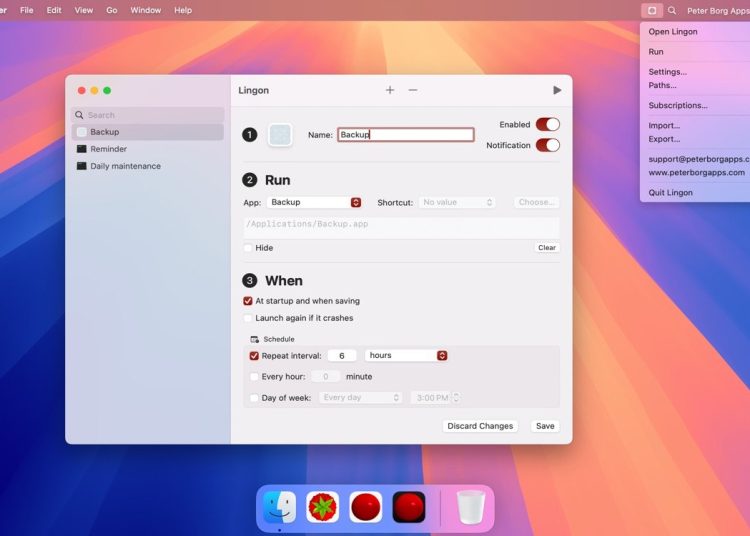
Task: Open Trash in the dock
Action: tap(470, 507)
